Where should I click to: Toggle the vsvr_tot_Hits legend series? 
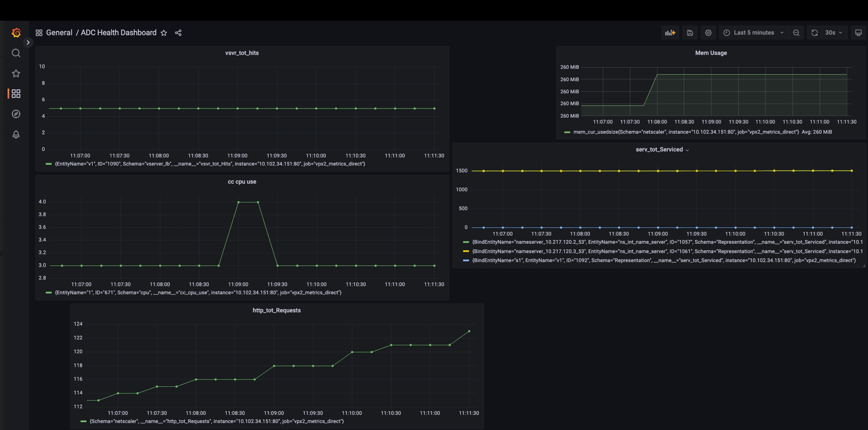coord(210,164)
